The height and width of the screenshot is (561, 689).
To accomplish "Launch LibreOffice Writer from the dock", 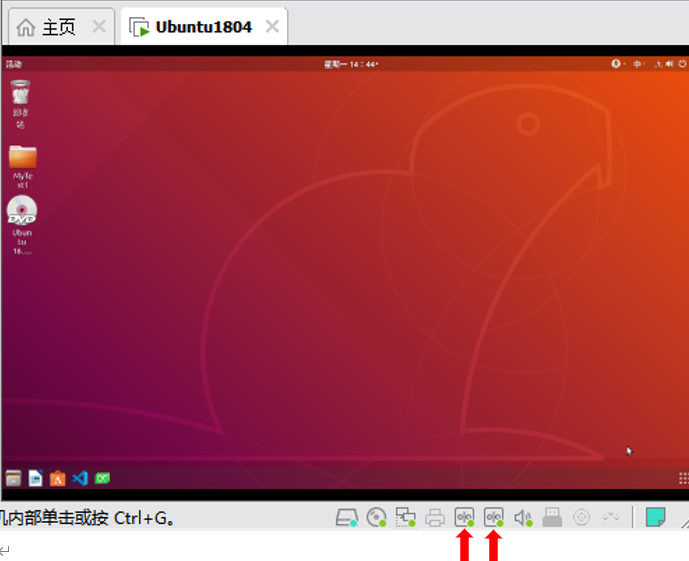I will tap(36, 478).
